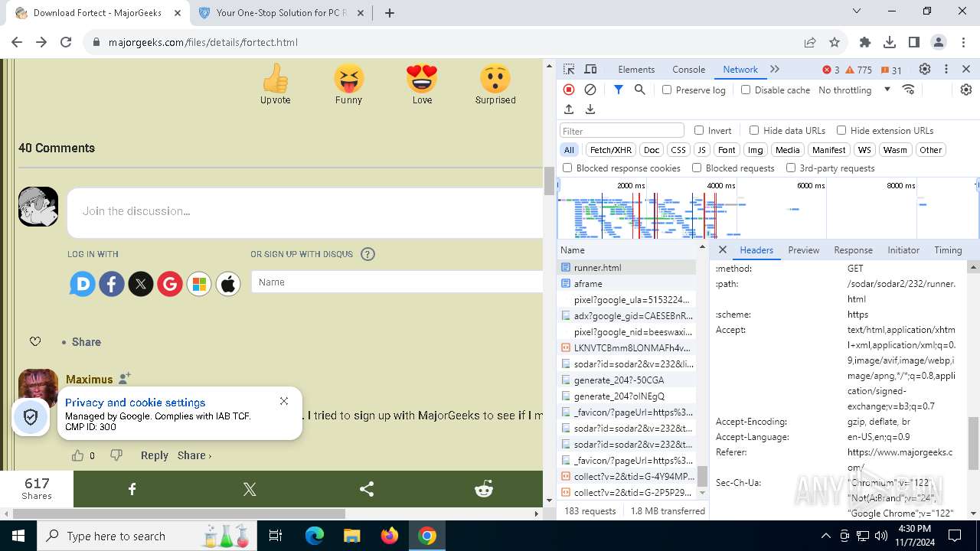The height and width of the screenshot is (551, 980).
Task: Check Hide data URLs
Action: tap(754, 130)
